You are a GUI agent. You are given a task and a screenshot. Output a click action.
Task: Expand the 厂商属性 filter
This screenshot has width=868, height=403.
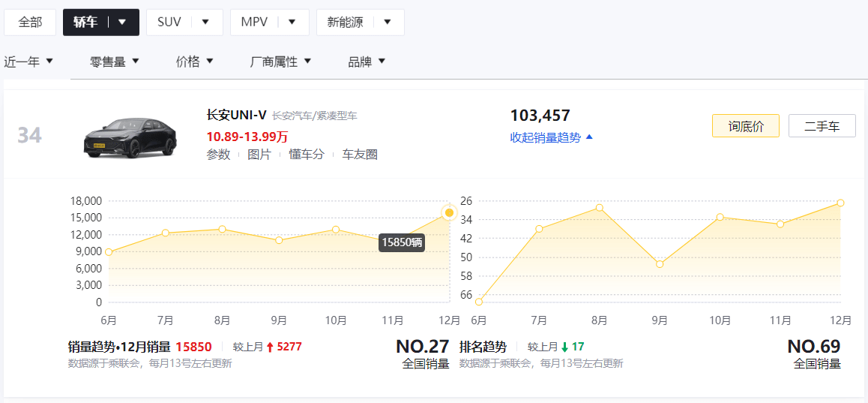(x=280, y=62)
